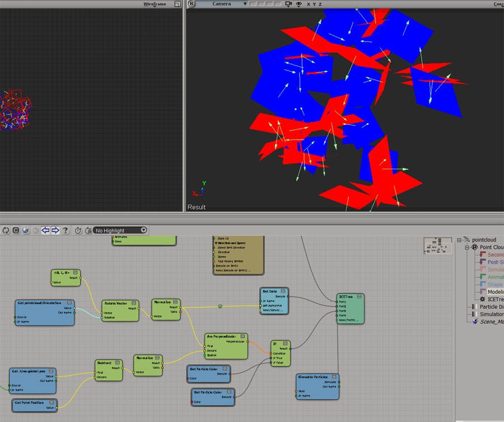The width and height of the screenshot is (504, 422).
Task: Click the first stopwatch timer icon
Action: click(x=78, y=230)
